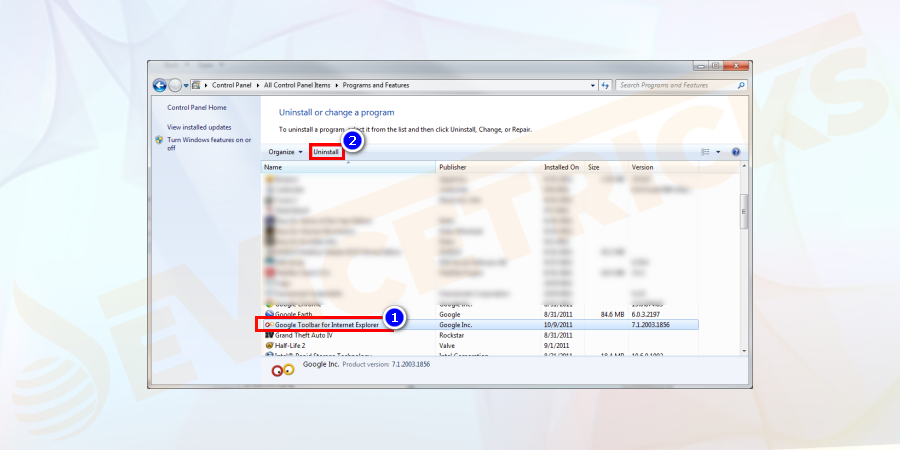
Task: Click the Google Inc. publisher cell
Action: click(455, 325)
